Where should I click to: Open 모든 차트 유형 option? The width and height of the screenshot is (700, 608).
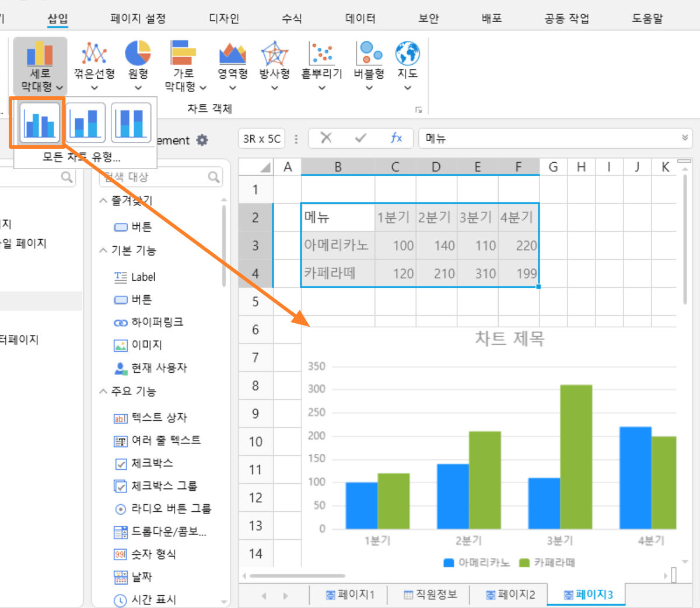coord(82,157)
